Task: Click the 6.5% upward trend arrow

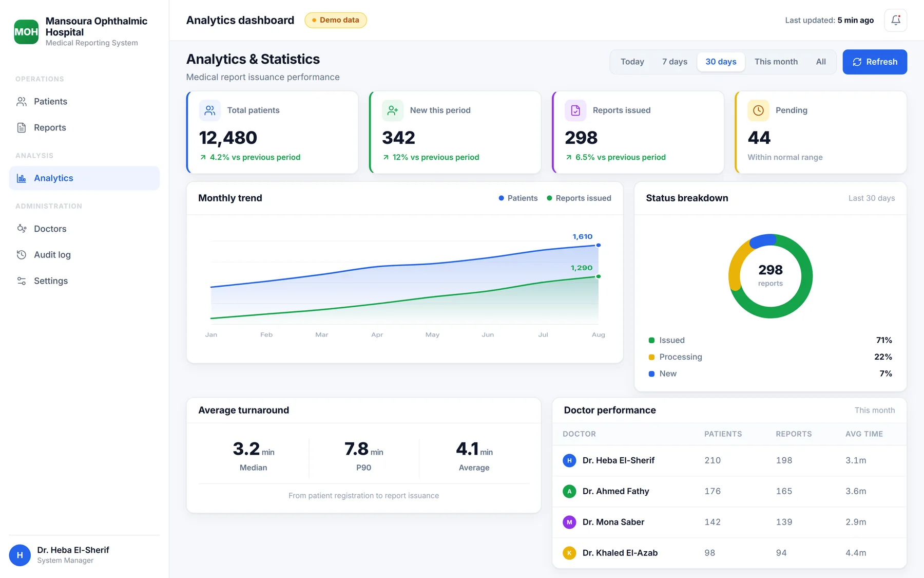Action: pos(569,158)
